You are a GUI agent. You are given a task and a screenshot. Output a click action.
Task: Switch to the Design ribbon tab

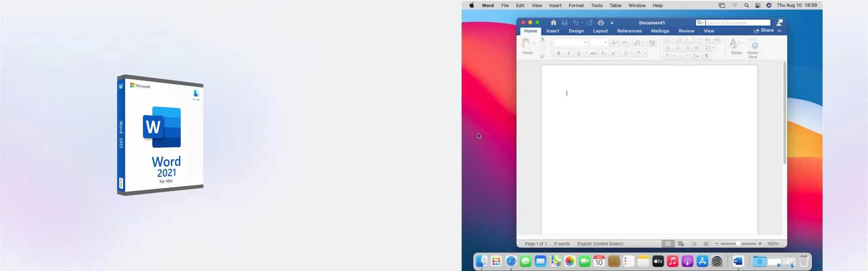point(576,31)
